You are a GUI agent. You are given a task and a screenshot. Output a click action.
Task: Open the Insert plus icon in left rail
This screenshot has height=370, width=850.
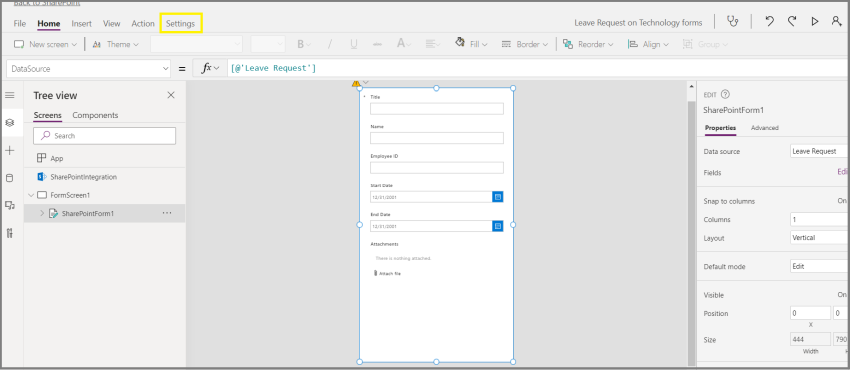point(9,151)
